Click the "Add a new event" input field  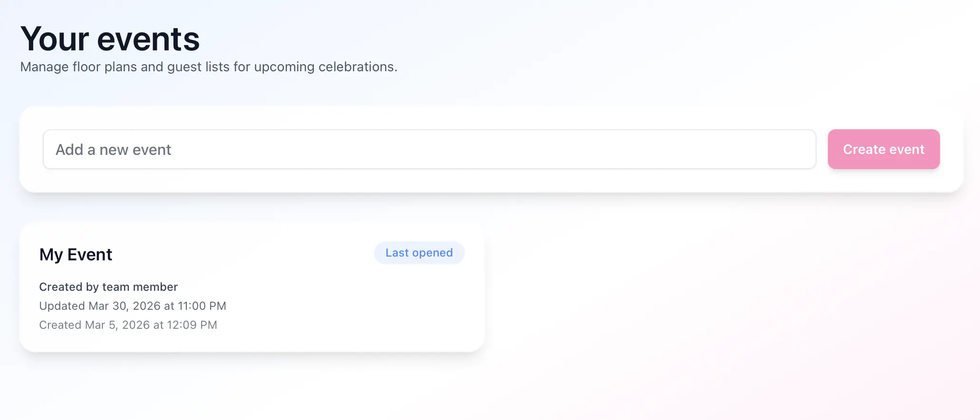coord(429,149)
